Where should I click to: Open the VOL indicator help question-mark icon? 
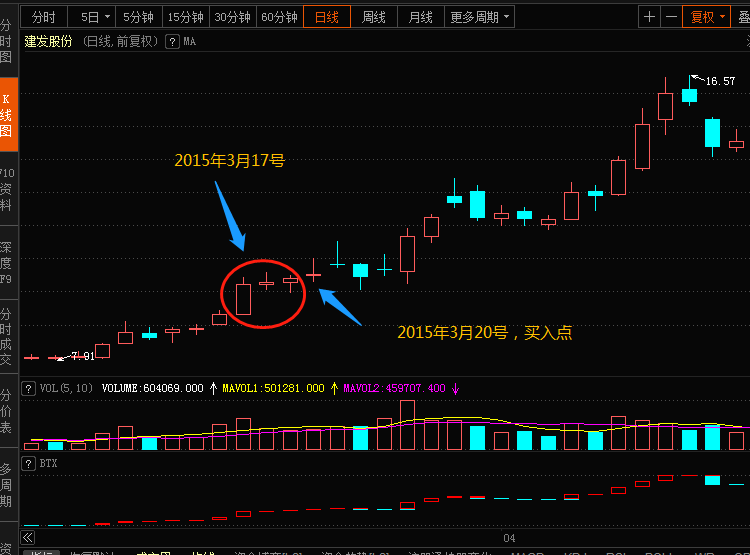pyautogui.click(x=28, y=388)
